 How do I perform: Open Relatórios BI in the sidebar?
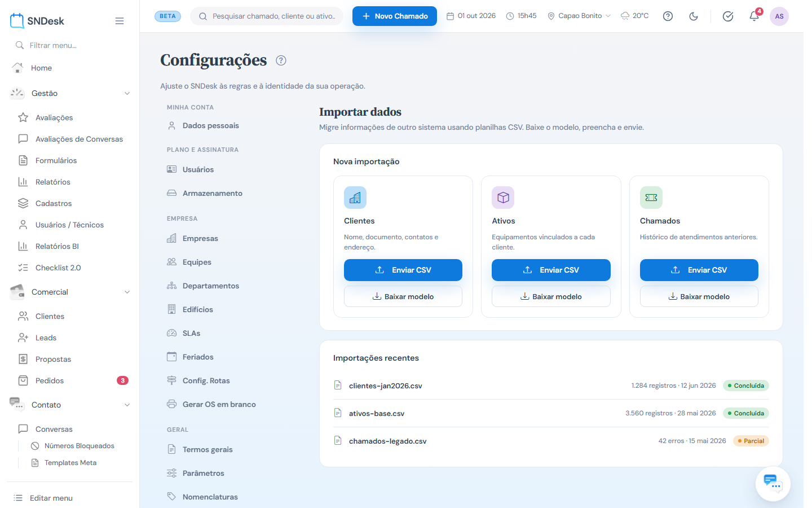[x=57, y=246]
